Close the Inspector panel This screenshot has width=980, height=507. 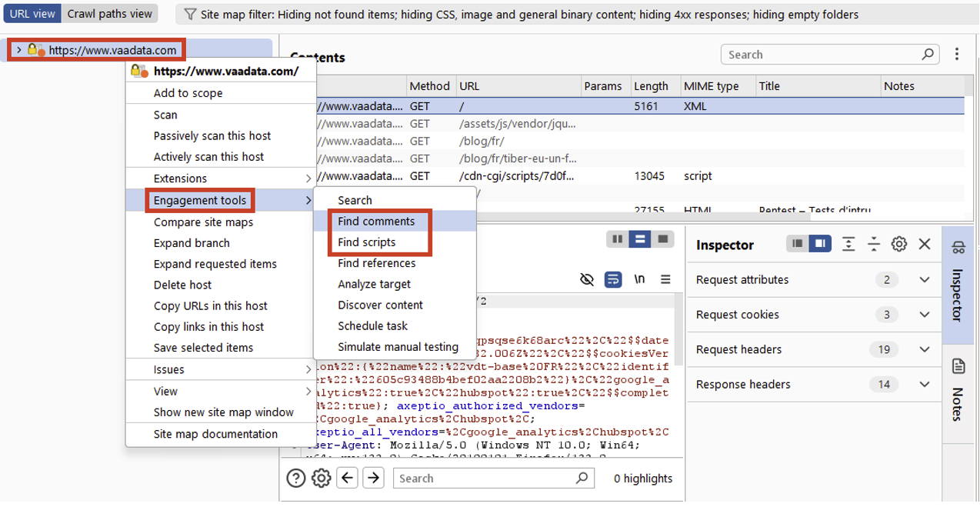925,244
